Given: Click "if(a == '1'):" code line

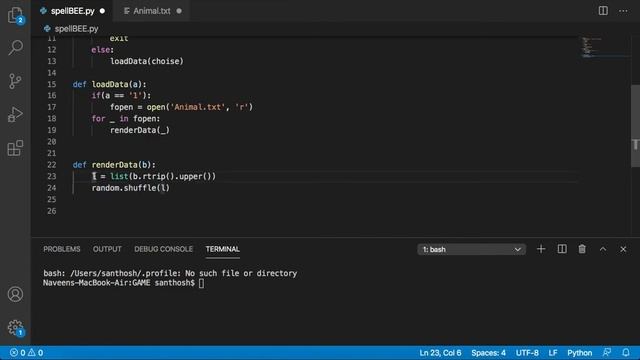Looking at the screenshot, I should tap(121, 96).
